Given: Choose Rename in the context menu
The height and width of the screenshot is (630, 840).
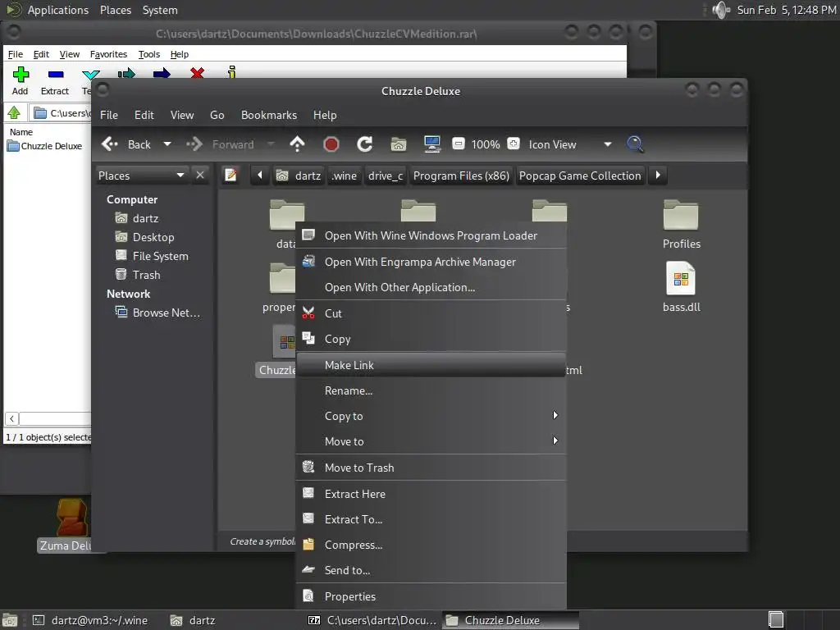Looking at the screenshot, I should (x=431, y=390).
